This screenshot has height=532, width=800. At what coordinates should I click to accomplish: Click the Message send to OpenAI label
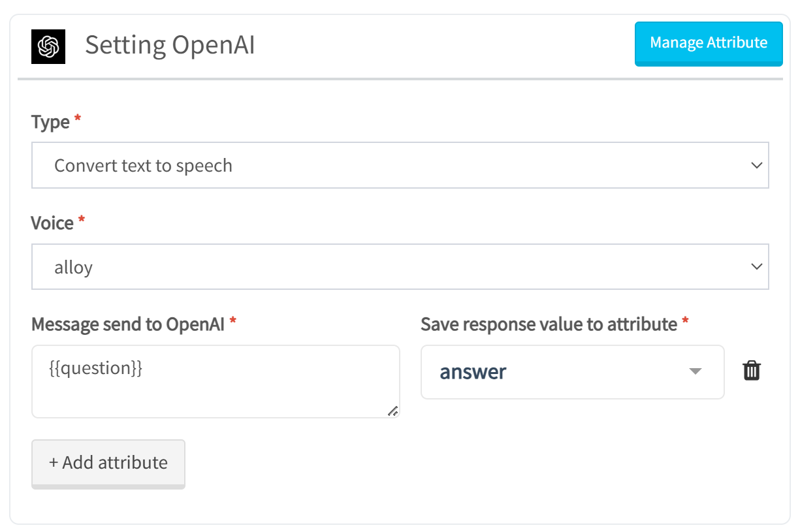[129, 324]
